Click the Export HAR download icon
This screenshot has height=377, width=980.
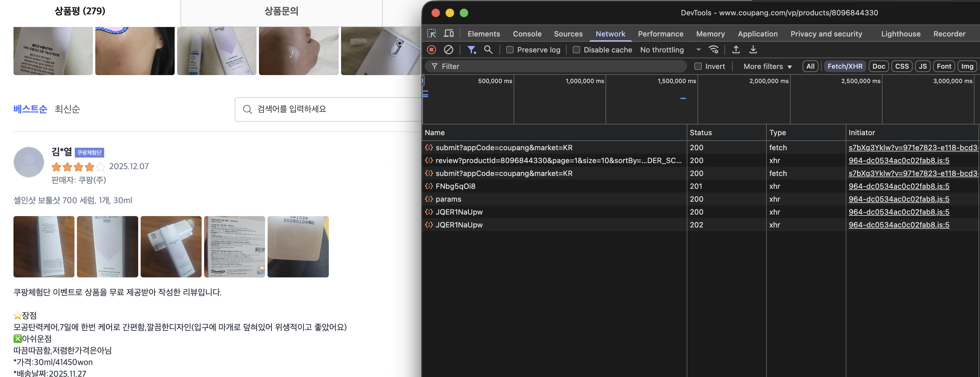[753, 49]
